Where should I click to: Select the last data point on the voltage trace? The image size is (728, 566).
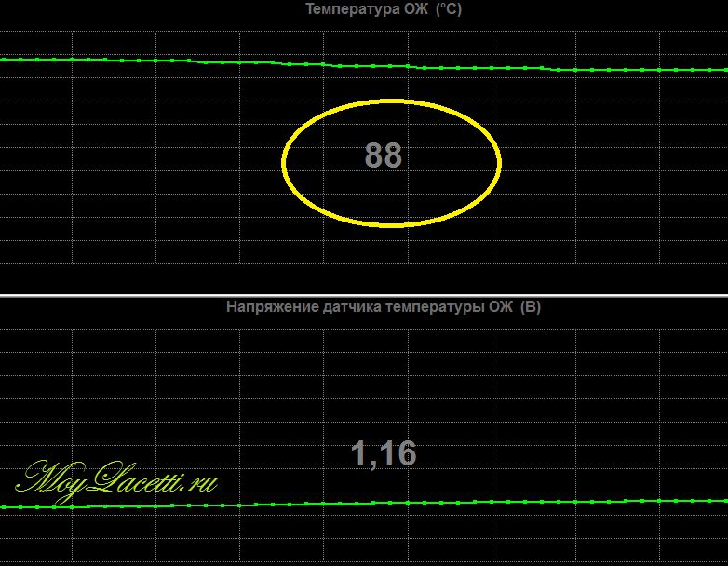(726, 501)
